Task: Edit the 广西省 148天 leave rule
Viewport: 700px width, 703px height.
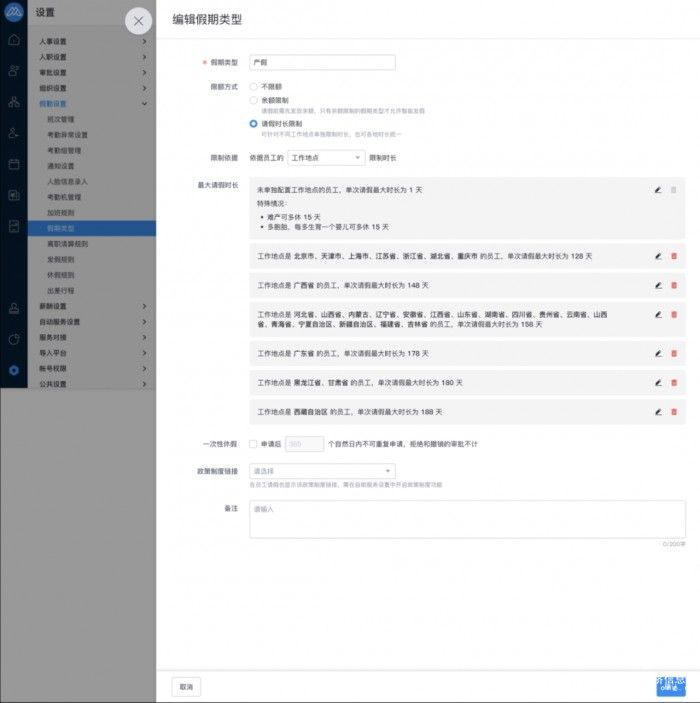Action: coord(658,285)
